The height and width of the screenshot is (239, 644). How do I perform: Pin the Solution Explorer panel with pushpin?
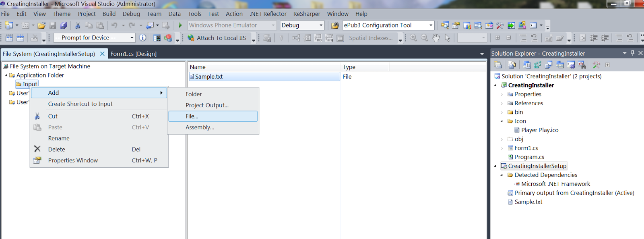[x=632, y=53]
